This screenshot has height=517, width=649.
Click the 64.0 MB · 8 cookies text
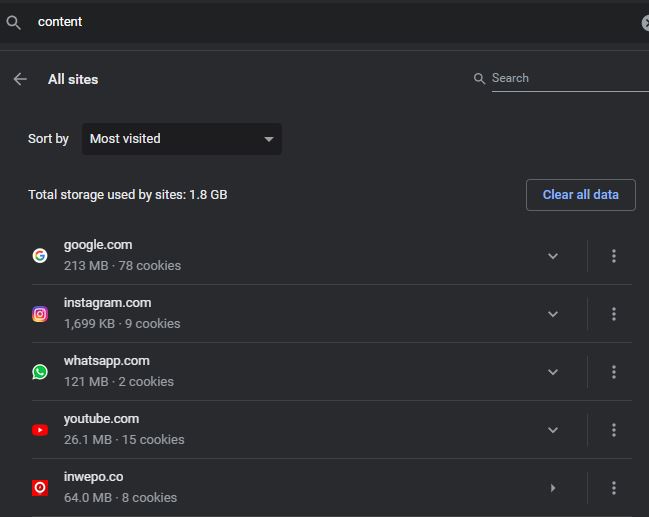coord(120,497)
